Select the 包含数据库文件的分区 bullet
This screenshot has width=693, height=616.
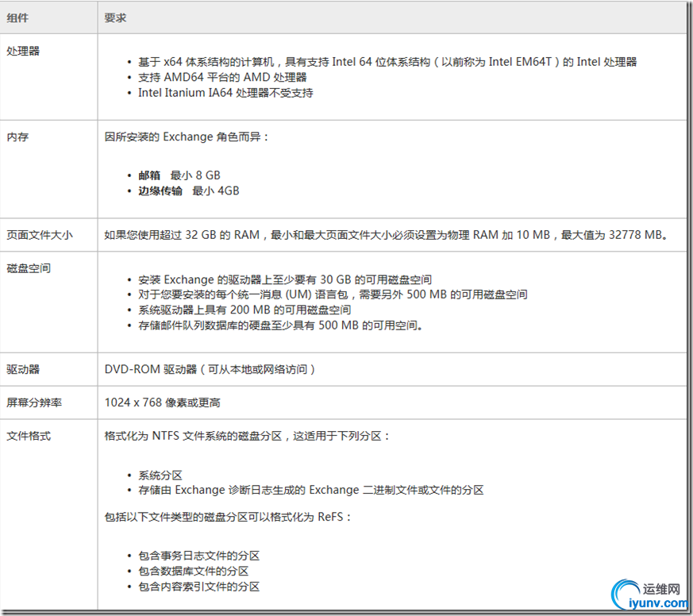coord(193,572)
